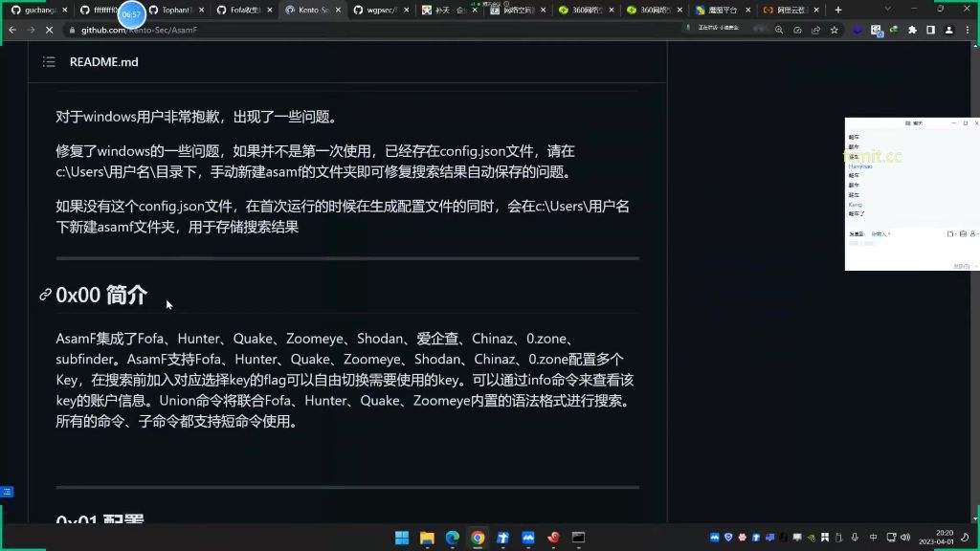The width and height of the screenshot is (980, 551).
Task: Click the 06:57 timer bubble
Action: [131, 13]
